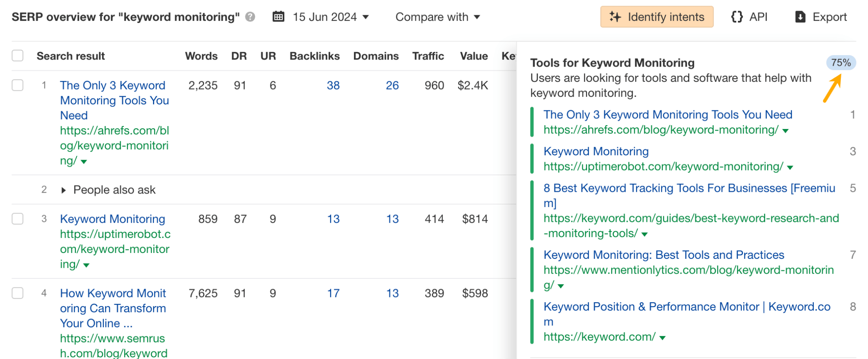Screen dimensions: 868x359
Task: Open dropdown arrow beside ahrefs URL in intents panel
Action: tap(785, 131)
